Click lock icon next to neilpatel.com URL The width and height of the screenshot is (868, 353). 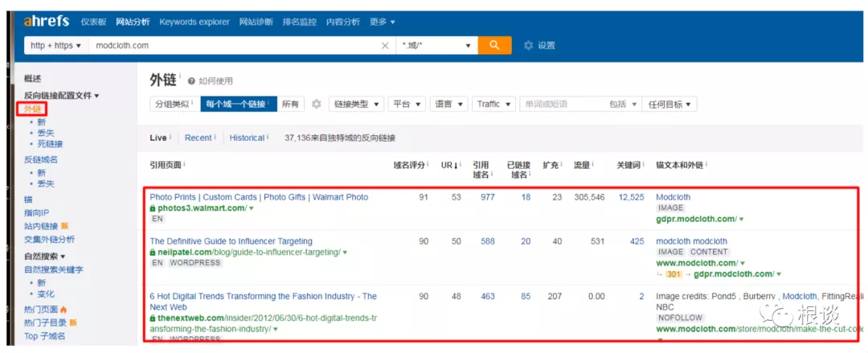coord(153,252)
